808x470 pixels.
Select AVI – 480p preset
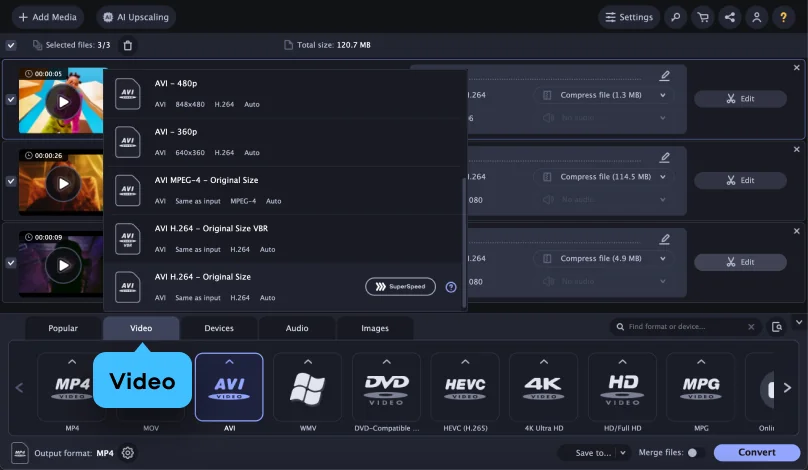(283, 94)
